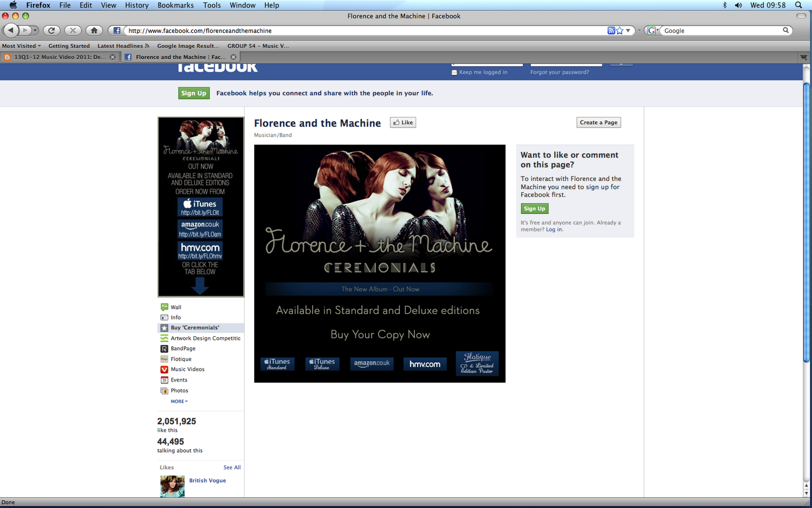
Task: Open the Apple menu
Action: (x=13, y=5)
